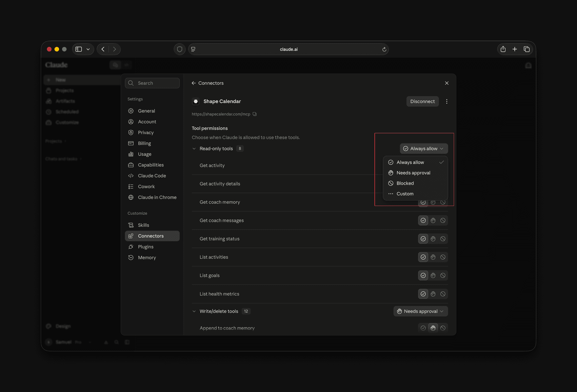Set List activities to needs approval

(433, 257)
